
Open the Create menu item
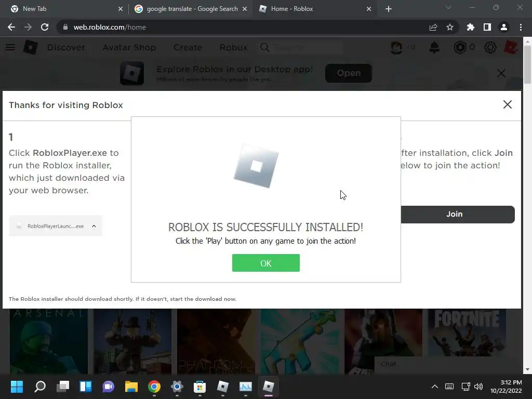pos(188,47)
